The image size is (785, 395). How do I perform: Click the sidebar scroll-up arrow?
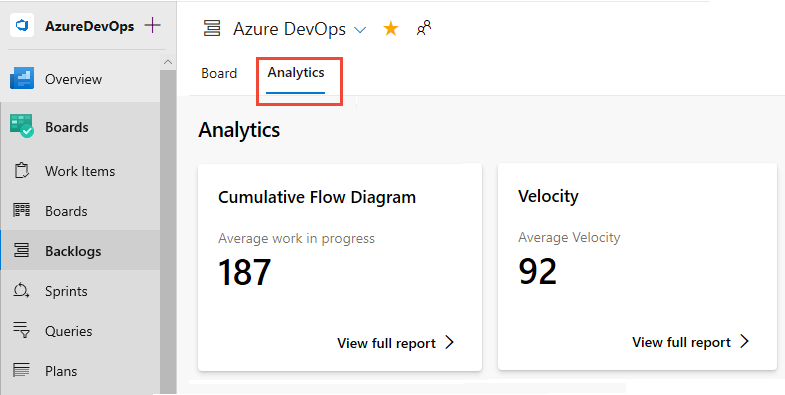168,62
